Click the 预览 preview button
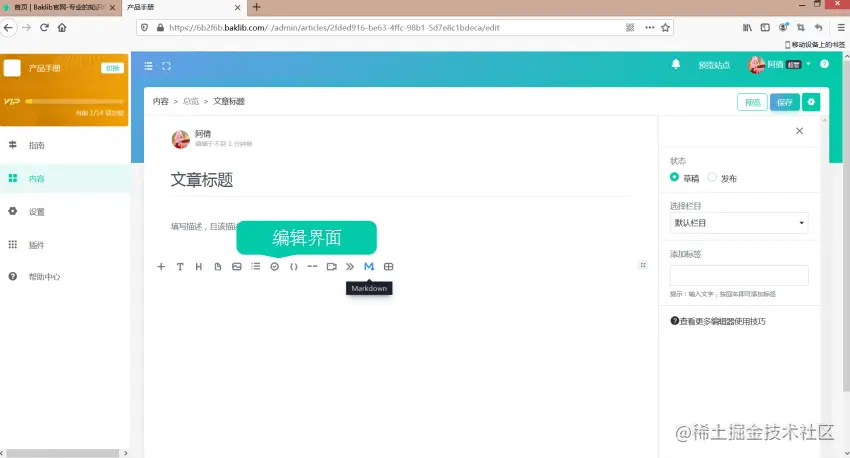 point(752,102)
